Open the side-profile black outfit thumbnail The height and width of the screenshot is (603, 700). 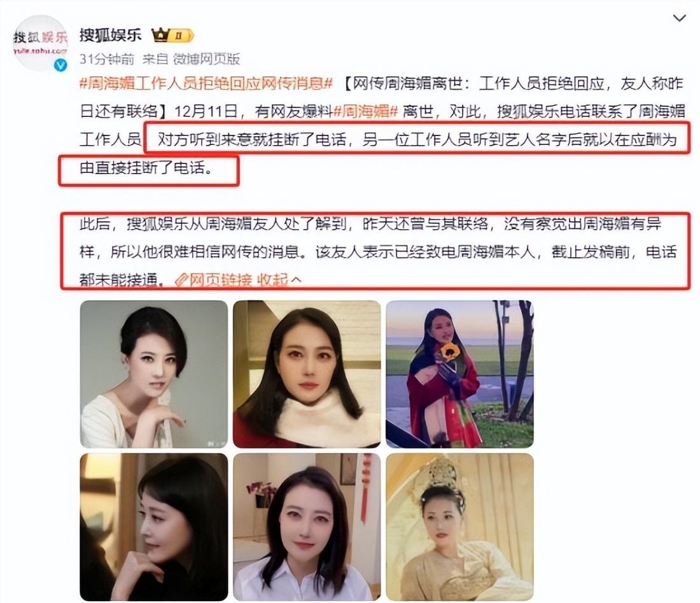(153, 527)
